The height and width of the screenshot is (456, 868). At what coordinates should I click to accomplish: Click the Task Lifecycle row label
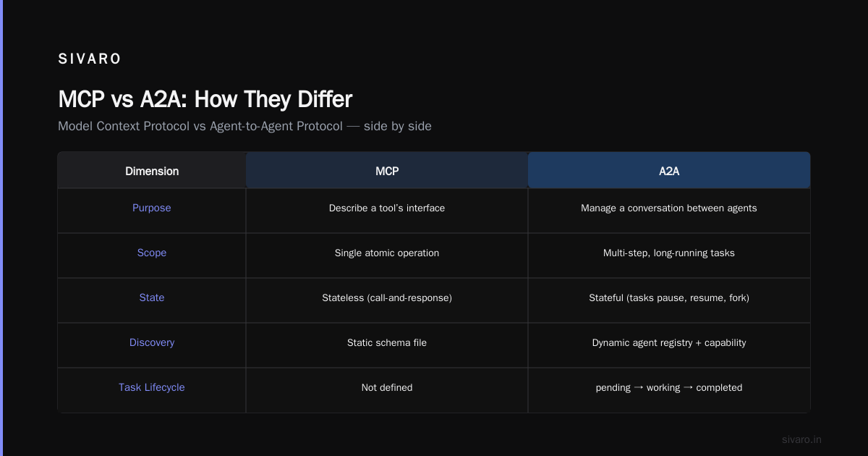point(152,387)
